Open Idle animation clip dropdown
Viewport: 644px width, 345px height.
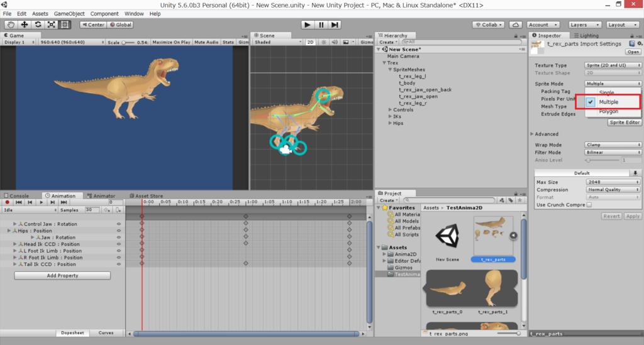30,210
